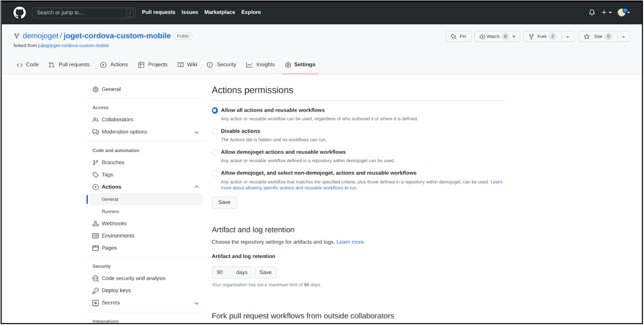Click the Wiki book icon
This screenshot has height=325, width=644.
point(181,65)
